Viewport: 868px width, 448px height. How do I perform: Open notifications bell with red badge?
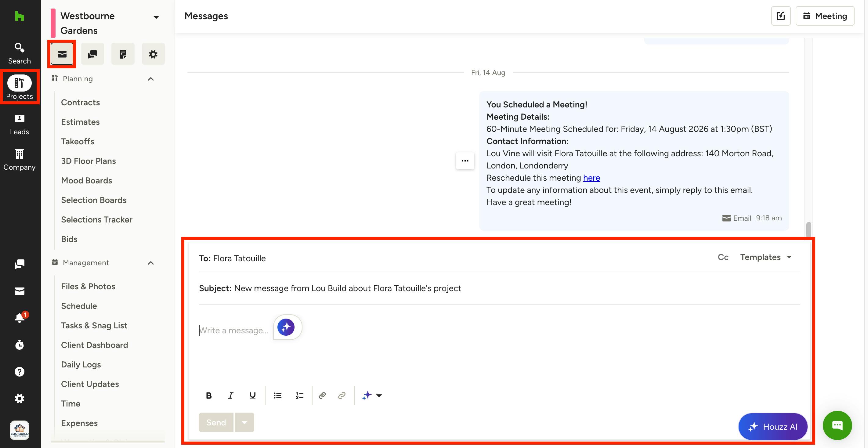(x=20, y=318)
